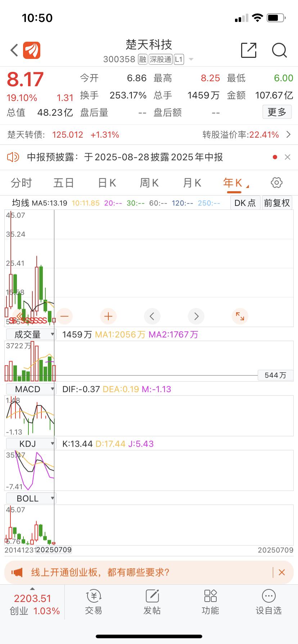
Task: Tap the 20250709 date cursor label
Action: pos(54,550)
